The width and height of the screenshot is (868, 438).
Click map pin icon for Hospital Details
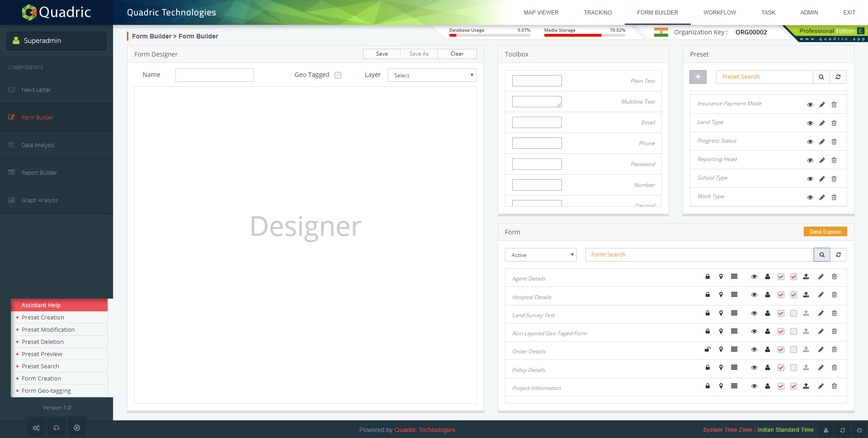[721, 295]
